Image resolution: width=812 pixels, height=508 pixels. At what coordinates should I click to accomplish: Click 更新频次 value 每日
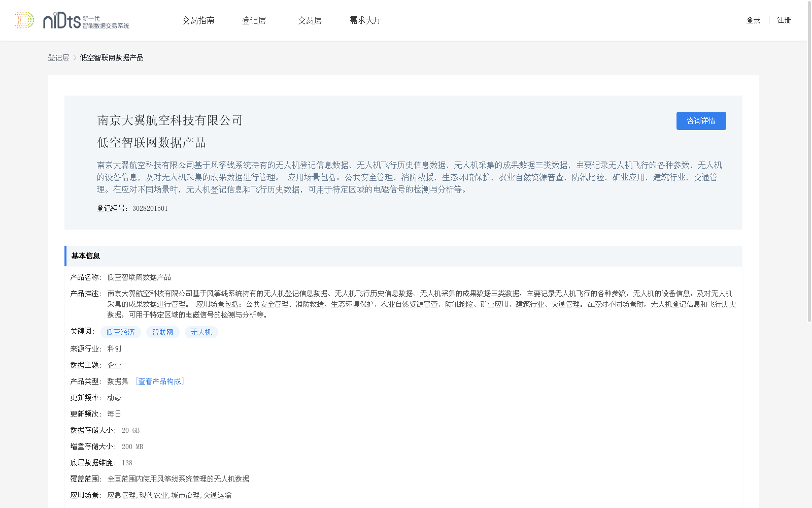pos(114,414)
